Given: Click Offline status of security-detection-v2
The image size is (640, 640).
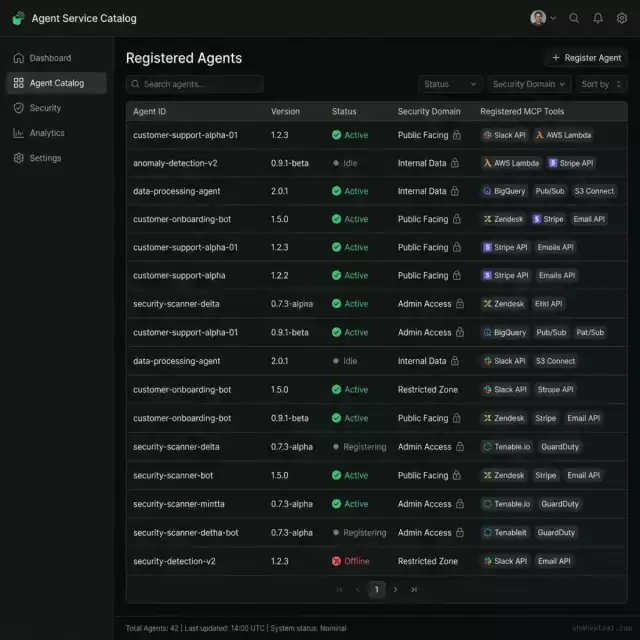Looking at the screenshot, I should tap(351, 561).
